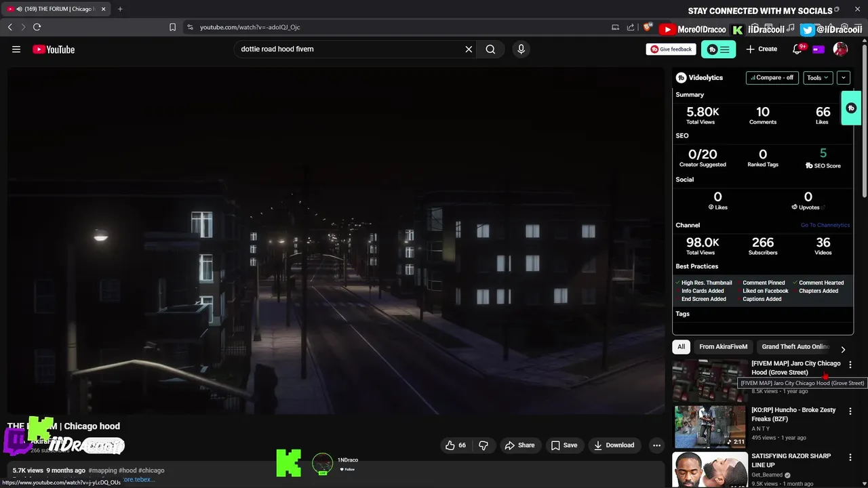Click the Huncho video thumbnail
The image size is (868, 488).
point(709,426)
